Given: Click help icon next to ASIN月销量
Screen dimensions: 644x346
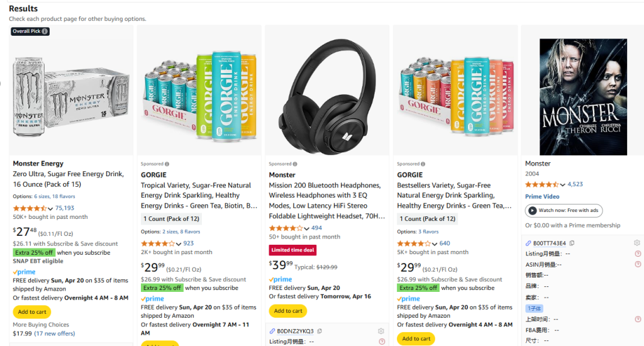Looking at the screenshot, I should (638, 264).
